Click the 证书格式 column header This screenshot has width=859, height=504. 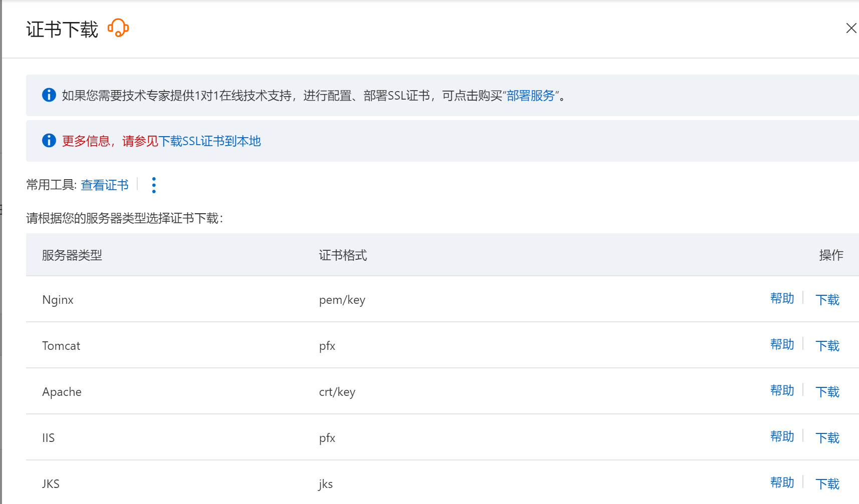[343, 255]
